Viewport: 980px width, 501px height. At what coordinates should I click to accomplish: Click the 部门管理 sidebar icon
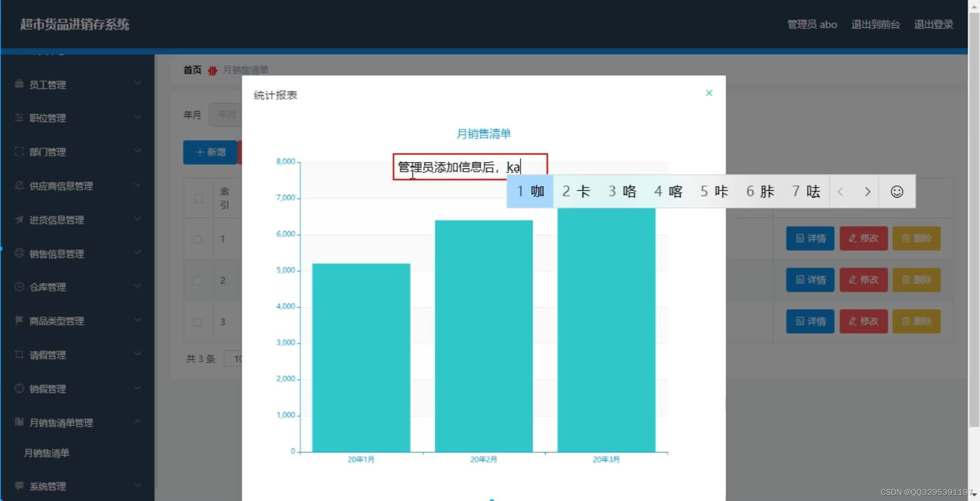[x=19, y=151]
